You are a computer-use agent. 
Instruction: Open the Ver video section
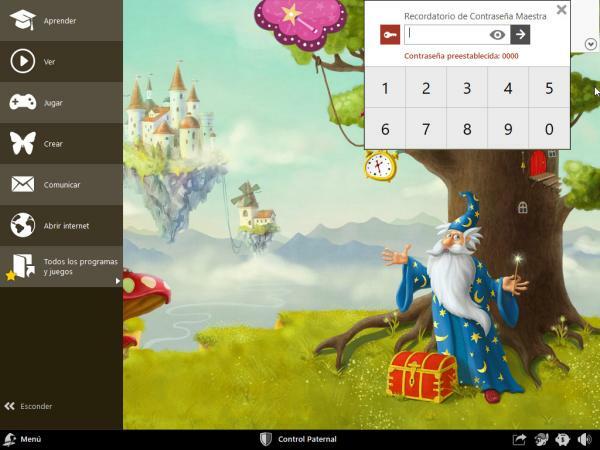click(x=60, y=62)
